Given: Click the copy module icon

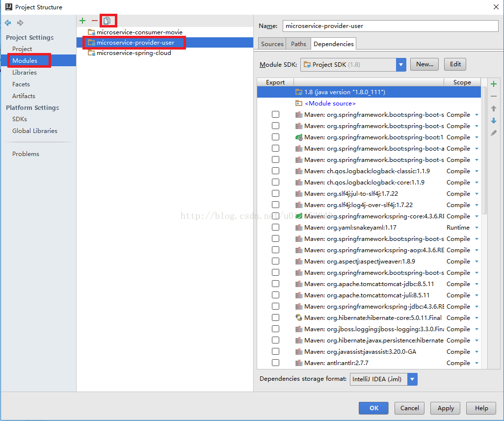Looking at the screenshot, I should tap(106, 21).
